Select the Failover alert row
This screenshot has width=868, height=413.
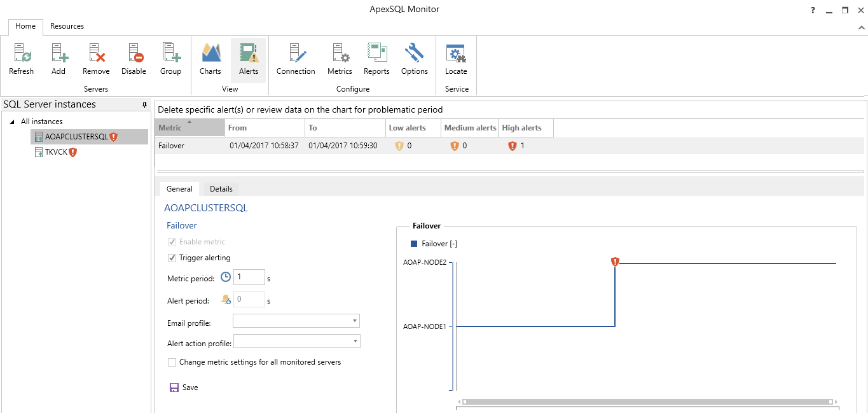[x=509, y=146]
